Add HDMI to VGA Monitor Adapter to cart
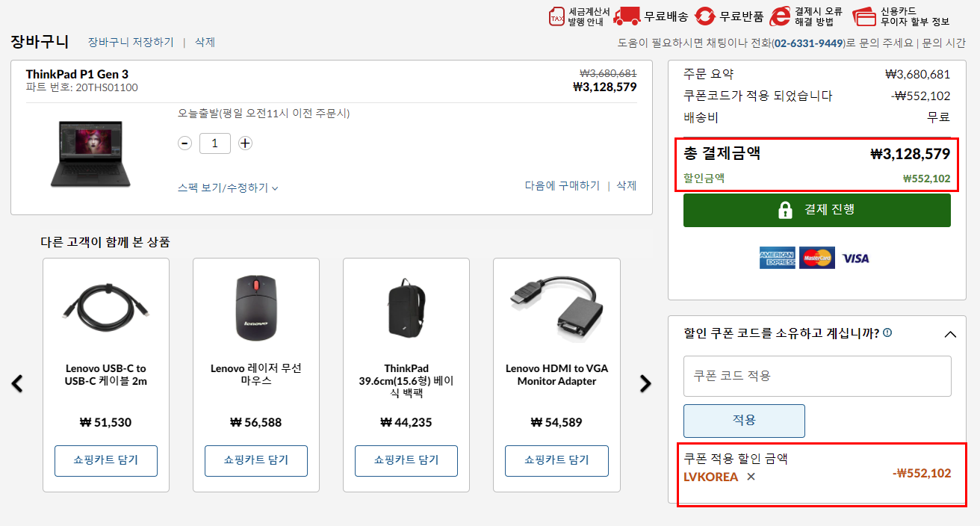 (x=556, y=460)
